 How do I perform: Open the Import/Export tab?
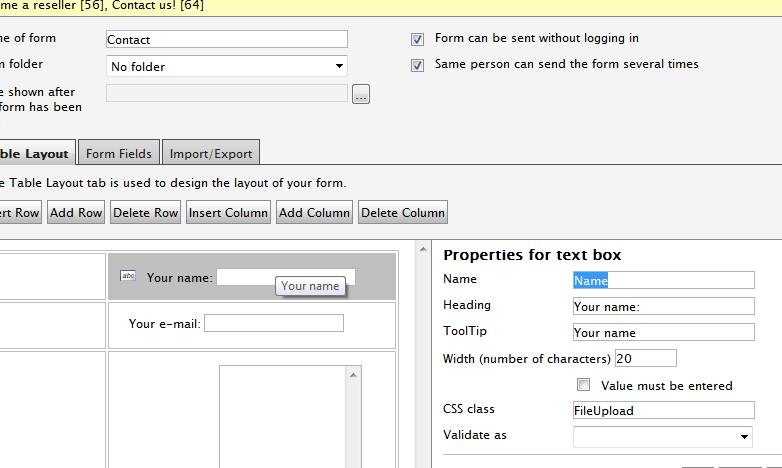(x=211, y=154)
